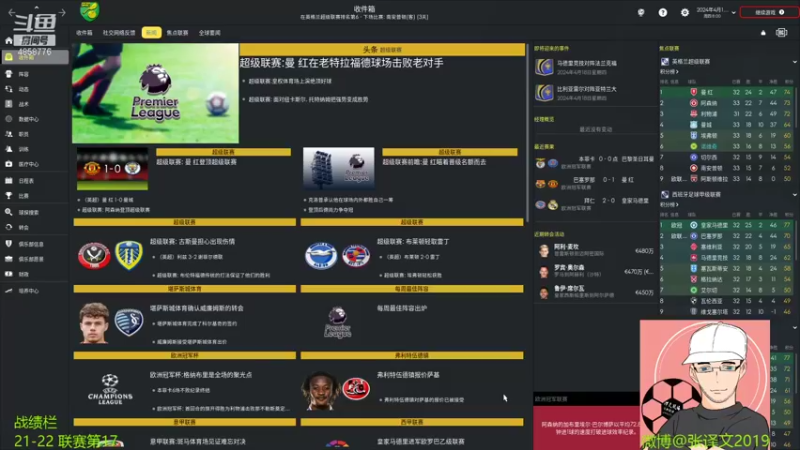Click the Premier League headline image

[x=155, y=93]
